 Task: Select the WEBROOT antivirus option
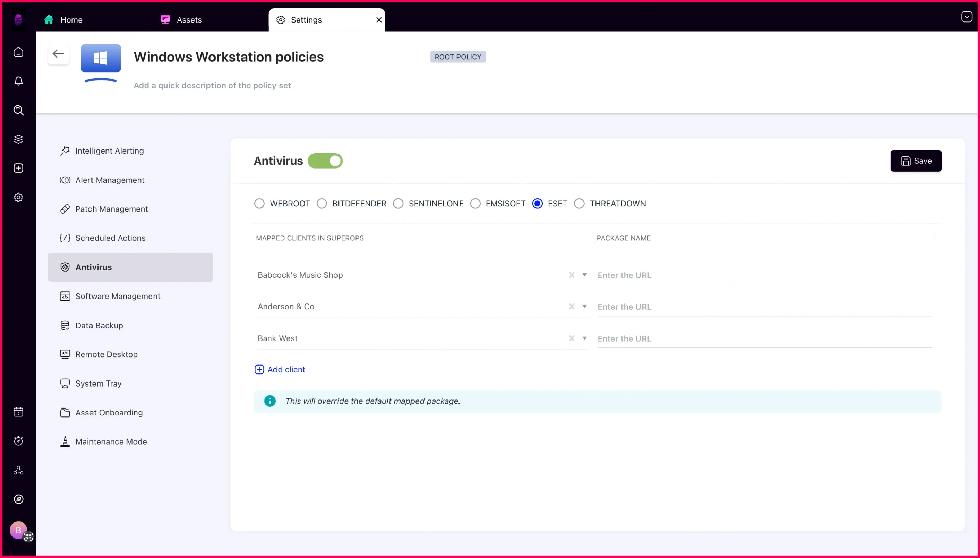(259, 203)
